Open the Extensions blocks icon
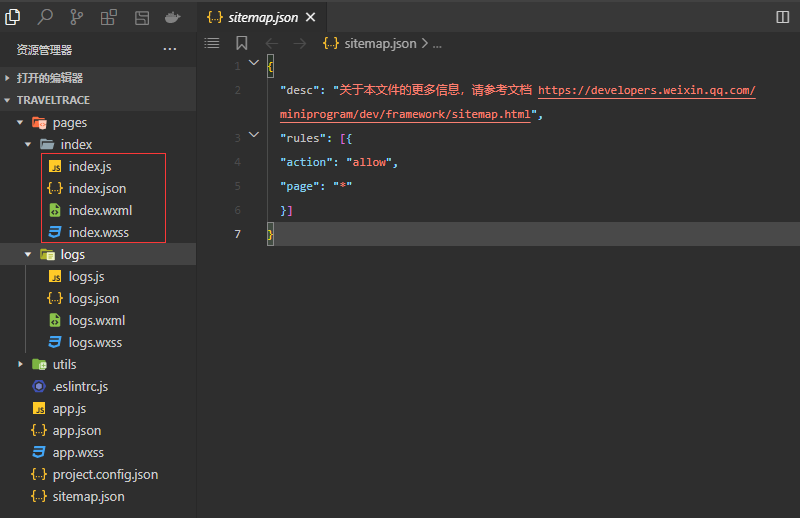800x518 pixels. (x=109, y=17)
